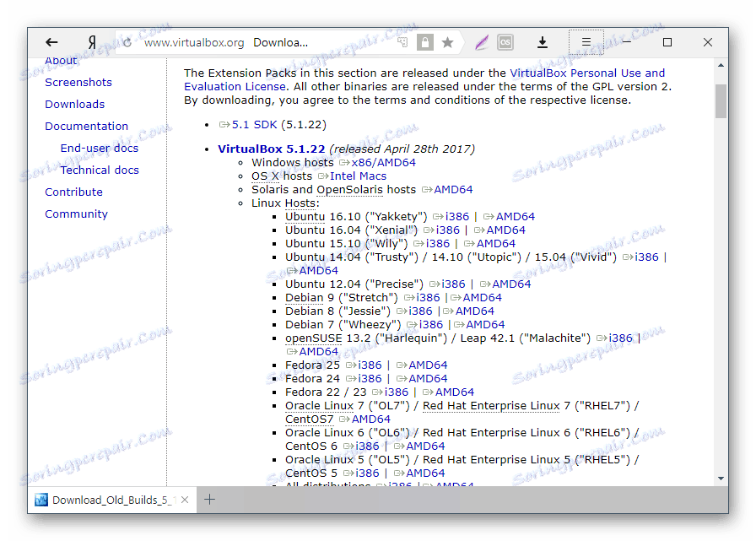Download Fedora 22 / 23 AMD64
This screenshot has width=756, height=541.
pos(454,392)
